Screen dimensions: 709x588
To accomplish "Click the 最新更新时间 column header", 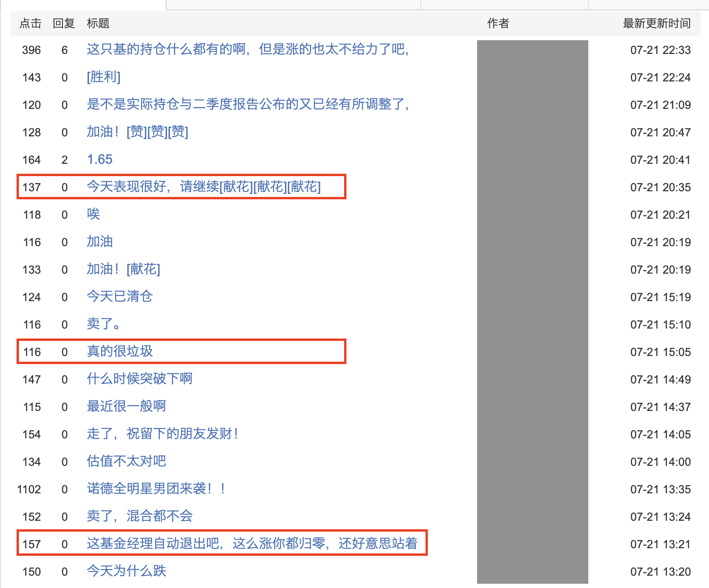I will pyautogui.click(x=656, y=23).
